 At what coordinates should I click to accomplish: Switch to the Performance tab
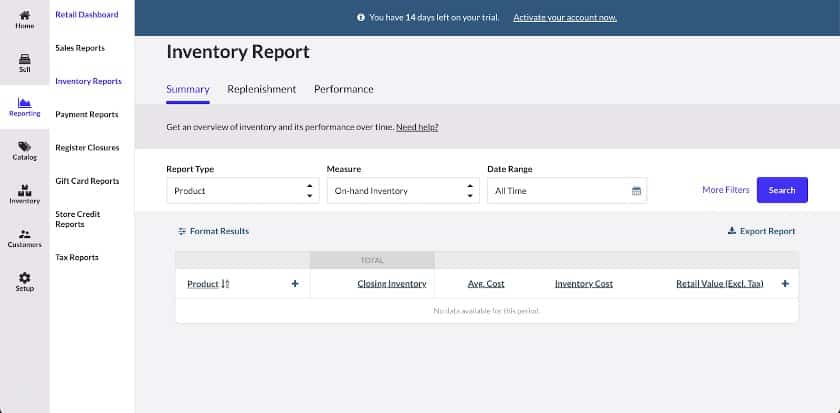[x=343, y=89]
